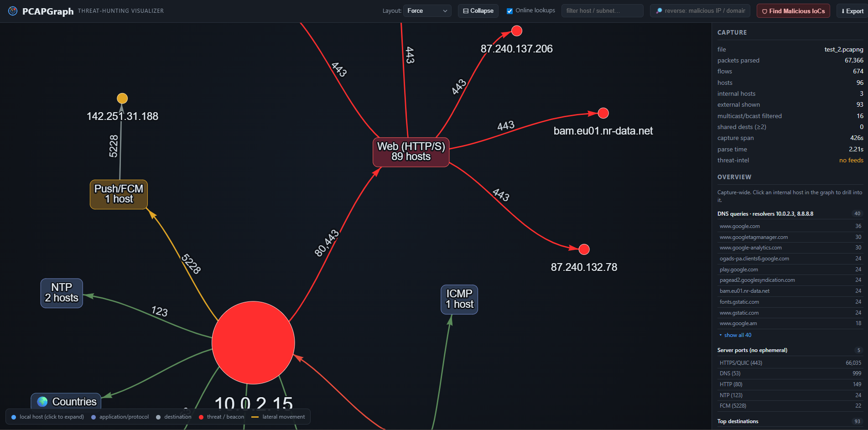
Task: Select the red 10.0.2.15 host node
Action: (253, 342)
